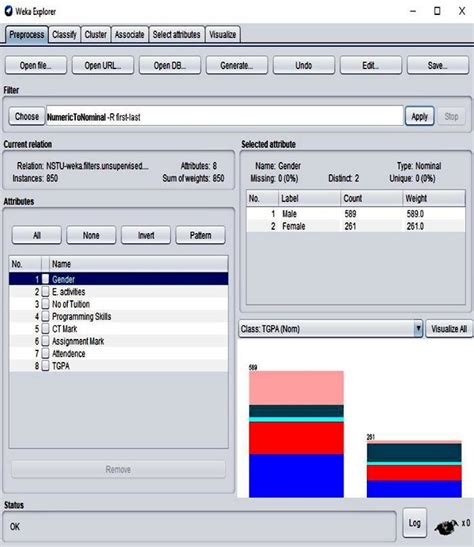Tick the TGPA attribute checkbox
474x547 pixels.
click(45, 366)
